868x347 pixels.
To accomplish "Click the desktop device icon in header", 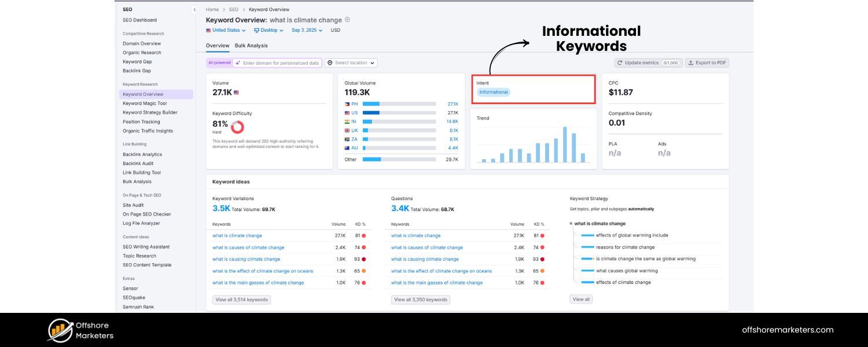I will coord(256,30).
